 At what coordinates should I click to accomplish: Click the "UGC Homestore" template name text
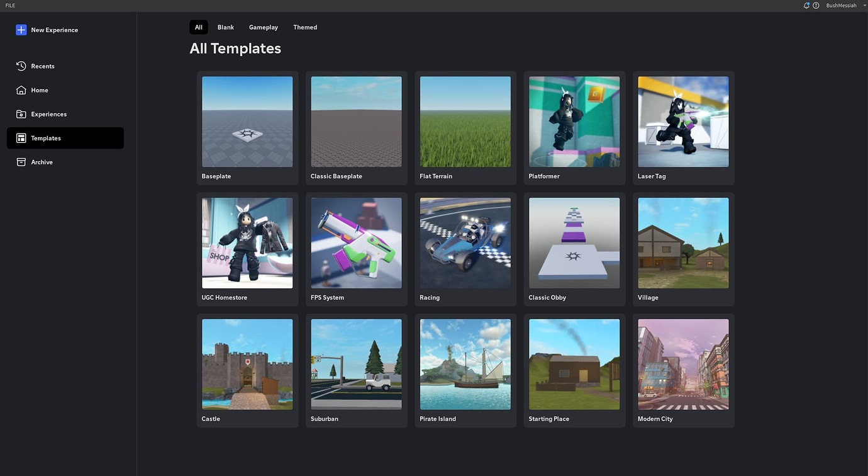225,298
